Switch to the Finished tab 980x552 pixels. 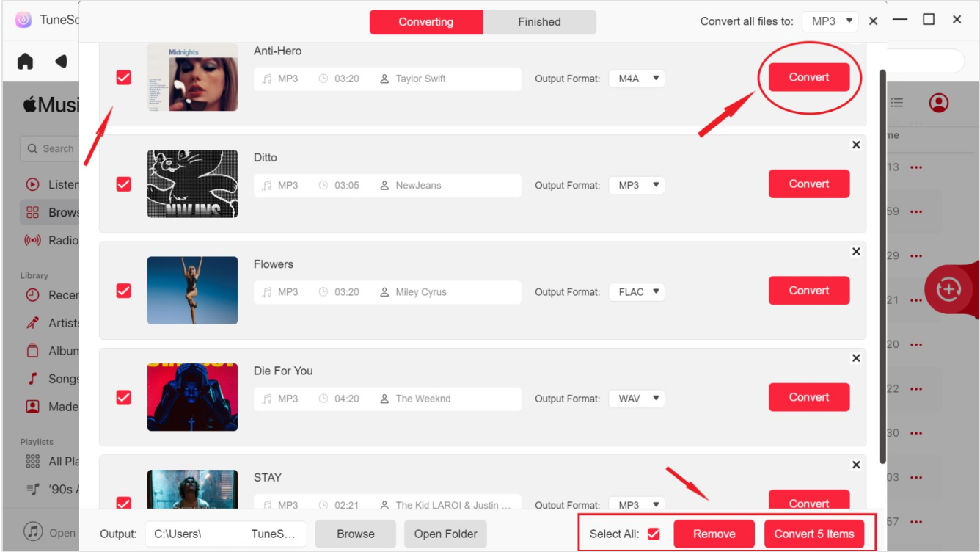[x=540, y=22]
